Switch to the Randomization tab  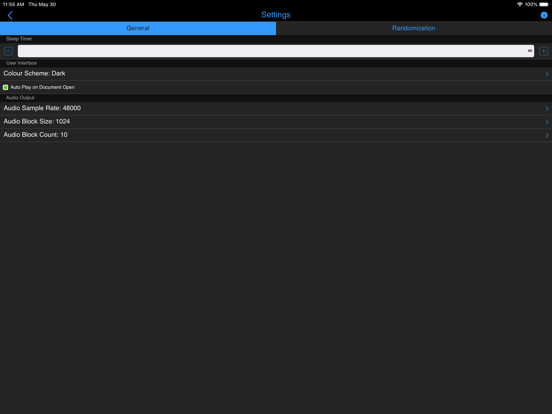[414, 28]
